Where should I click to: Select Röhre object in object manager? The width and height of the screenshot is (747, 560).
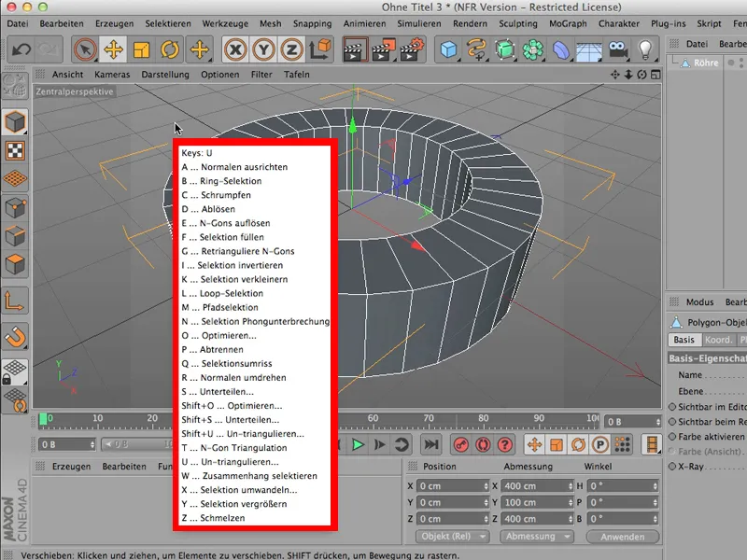tap(706, 63)
